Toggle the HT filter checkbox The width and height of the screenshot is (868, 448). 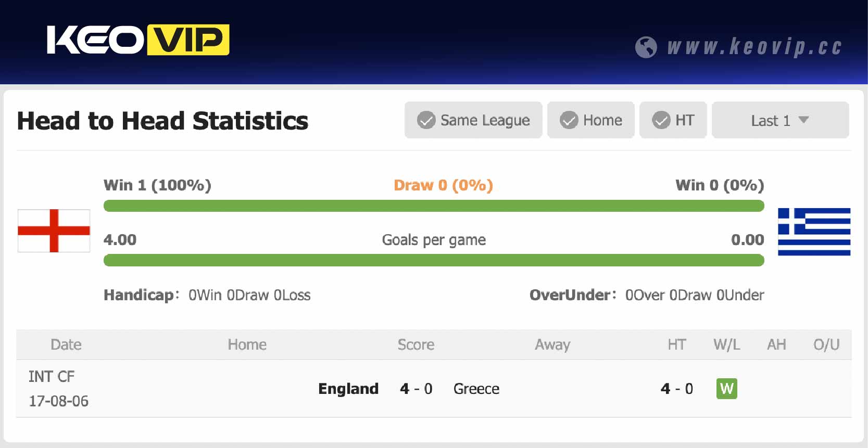pos(661,120)
